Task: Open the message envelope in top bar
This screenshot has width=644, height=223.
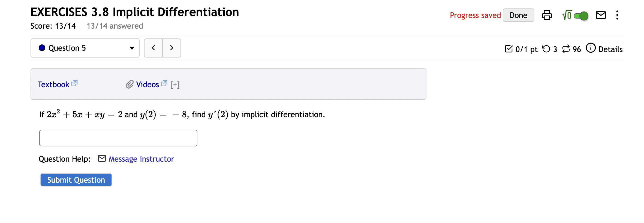Action: pos(601,16)
